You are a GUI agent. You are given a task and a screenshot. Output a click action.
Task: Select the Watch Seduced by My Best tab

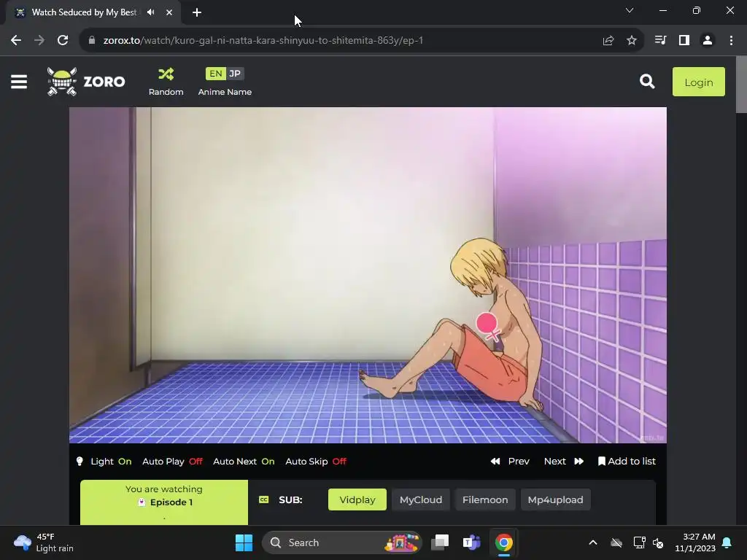click(x=84, y=12)
